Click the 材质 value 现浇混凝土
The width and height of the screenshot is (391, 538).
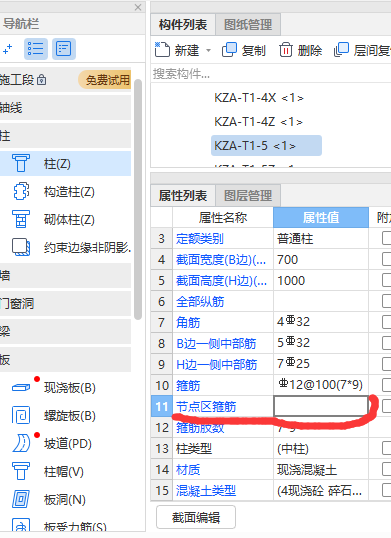[307, 469]
